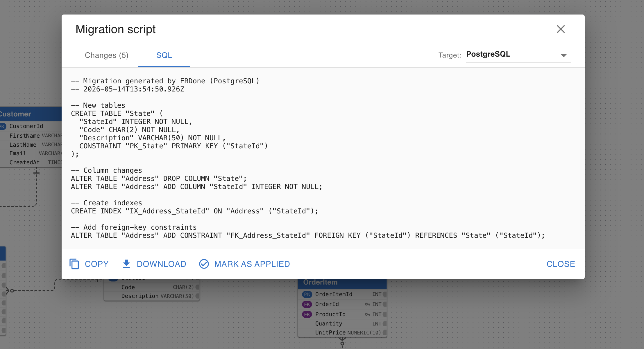The height and width of the screenshot is (349, 644).
Task: Click FK badge beside ProductId
Action: 307,314
